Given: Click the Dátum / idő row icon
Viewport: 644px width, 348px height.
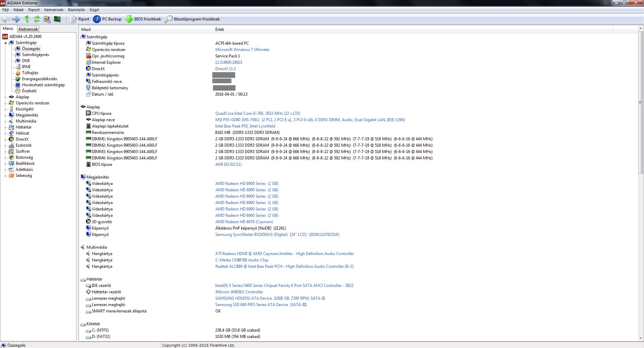Looking at the screenshot, I should (x=89, y=94).
